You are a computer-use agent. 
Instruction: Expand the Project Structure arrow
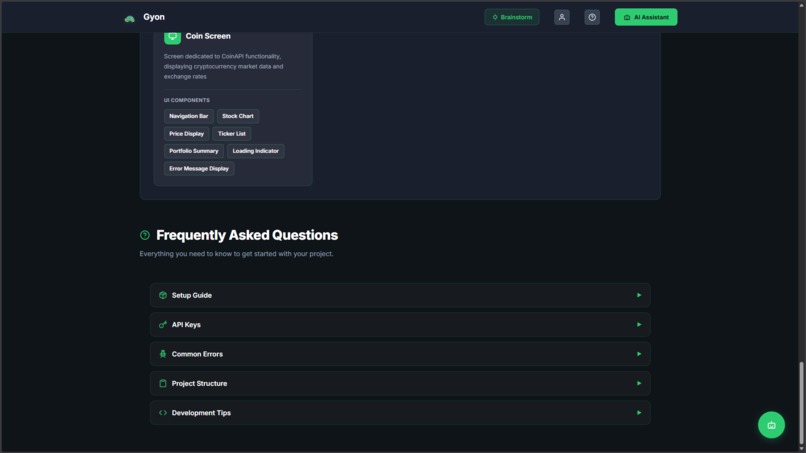(x=639, y=383)
